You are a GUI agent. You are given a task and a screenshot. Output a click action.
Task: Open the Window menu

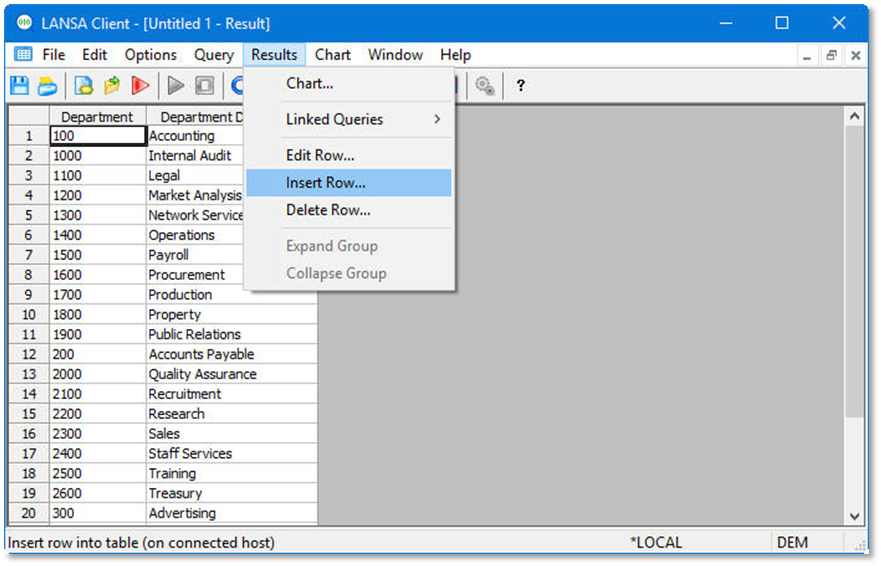[x=395, y=55]
